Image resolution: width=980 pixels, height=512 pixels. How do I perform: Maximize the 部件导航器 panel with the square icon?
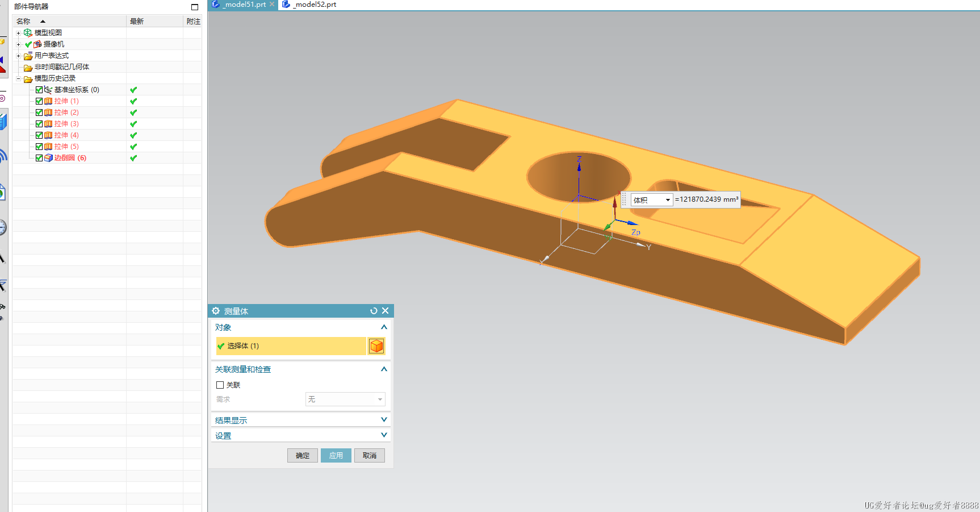[195, 7]
